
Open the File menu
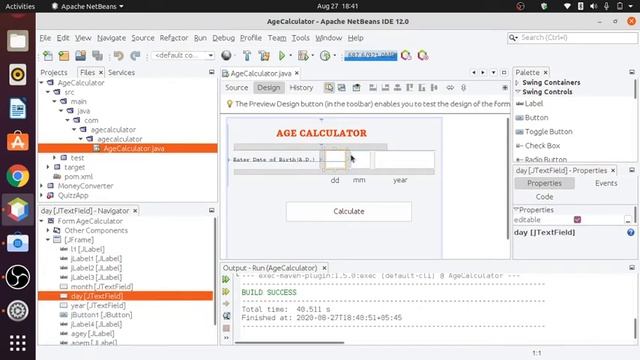click(x=45, y=38)
